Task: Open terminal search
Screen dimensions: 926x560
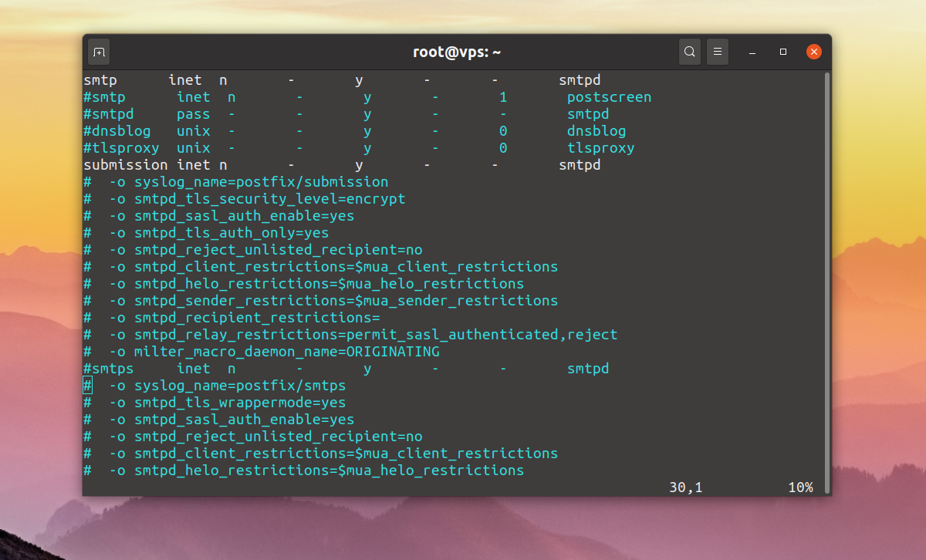Action: (x=690, y=52)
